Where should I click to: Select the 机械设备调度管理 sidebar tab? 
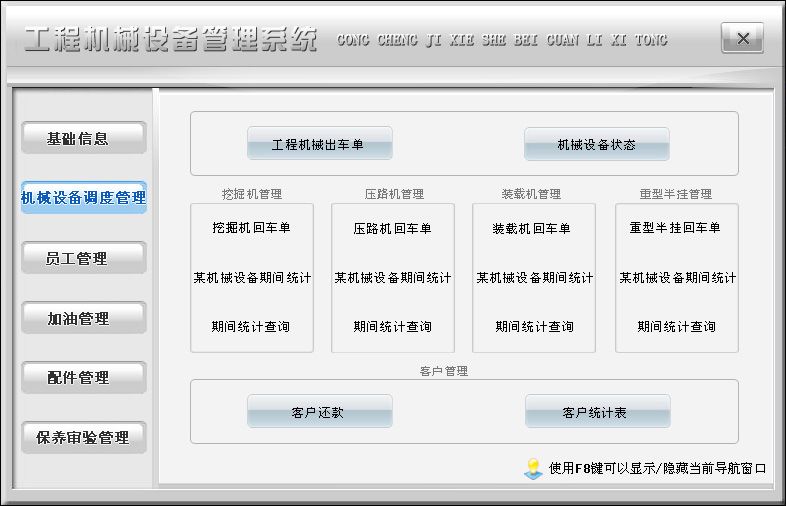(x=83, y=198)
